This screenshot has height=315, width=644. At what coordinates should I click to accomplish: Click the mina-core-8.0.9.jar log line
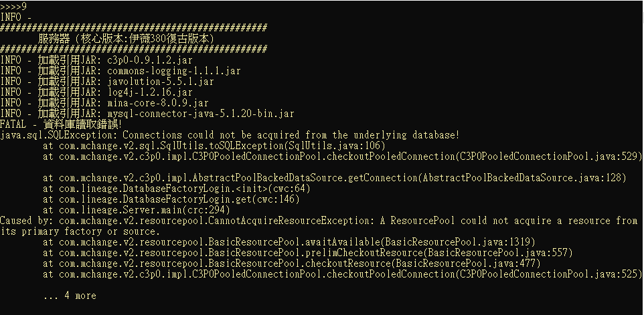[x=104, y=103]
